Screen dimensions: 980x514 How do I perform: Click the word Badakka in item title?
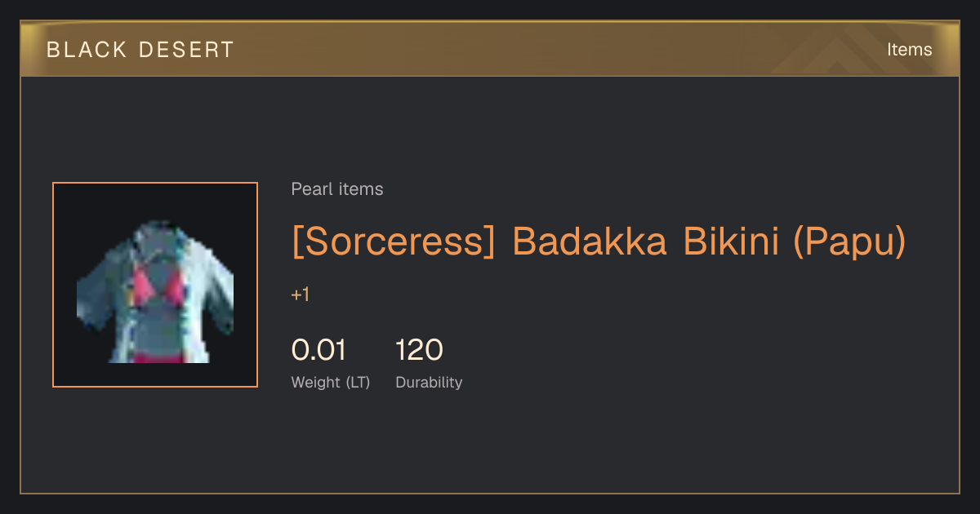click(590, 241)
